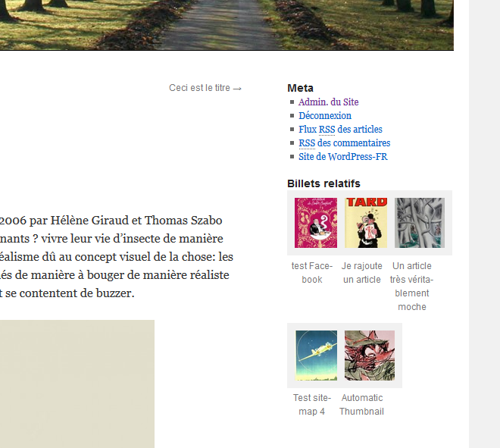Open the pink book cover thumbnail

point(316,223)
